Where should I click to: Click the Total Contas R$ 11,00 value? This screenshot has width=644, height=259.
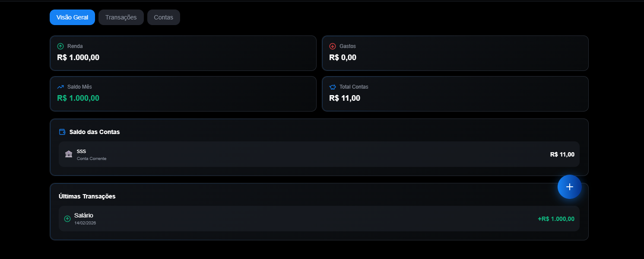(345, 98)
